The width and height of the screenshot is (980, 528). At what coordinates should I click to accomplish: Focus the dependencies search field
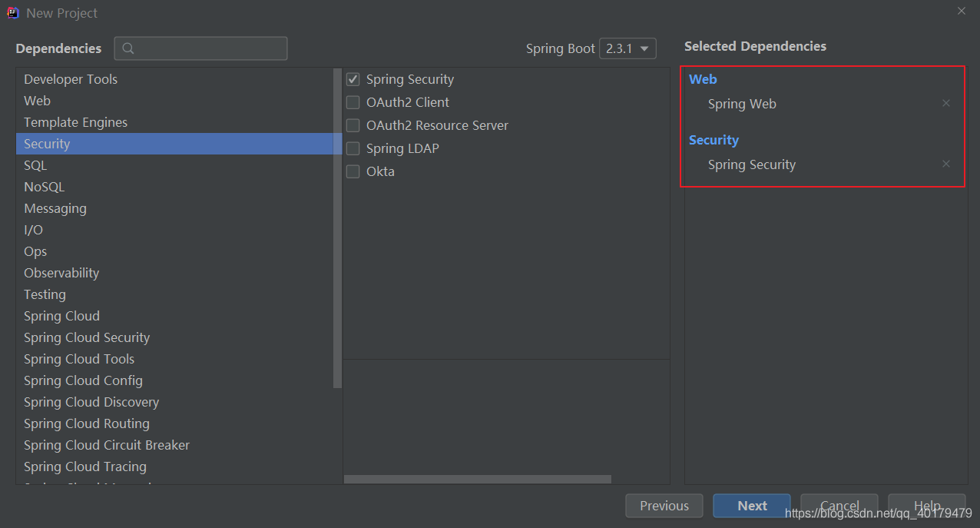point(209,48)
